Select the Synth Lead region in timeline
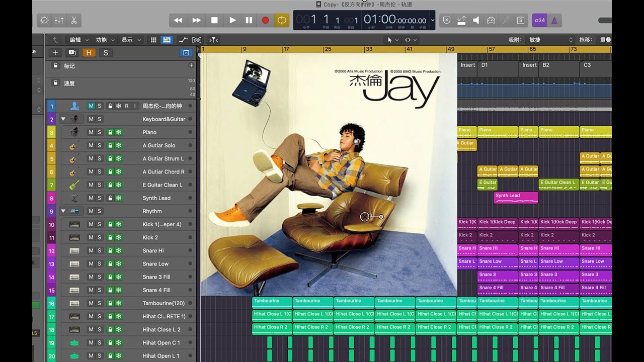The height and width of the screenshot is (362, 644). coord(516,198)
